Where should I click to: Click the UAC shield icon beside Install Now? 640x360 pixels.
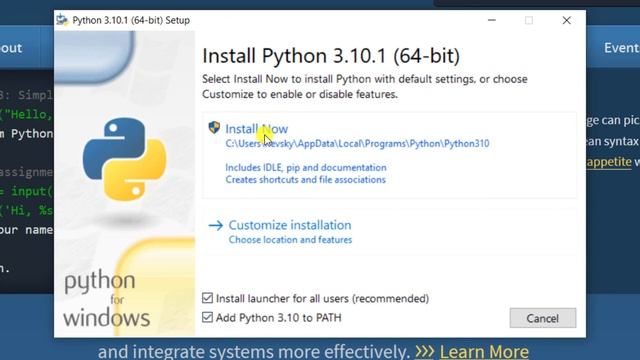214,127
